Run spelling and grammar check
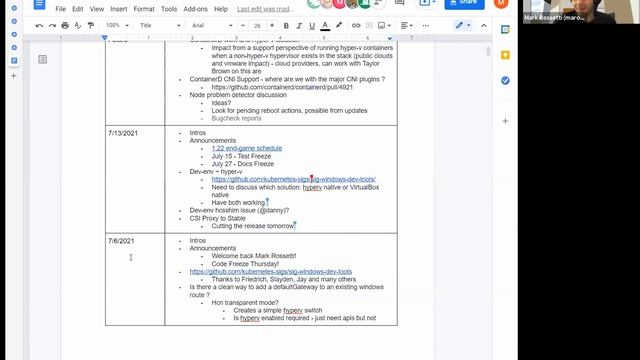This screenshot has width=640, height=360. tap(78, 26)
